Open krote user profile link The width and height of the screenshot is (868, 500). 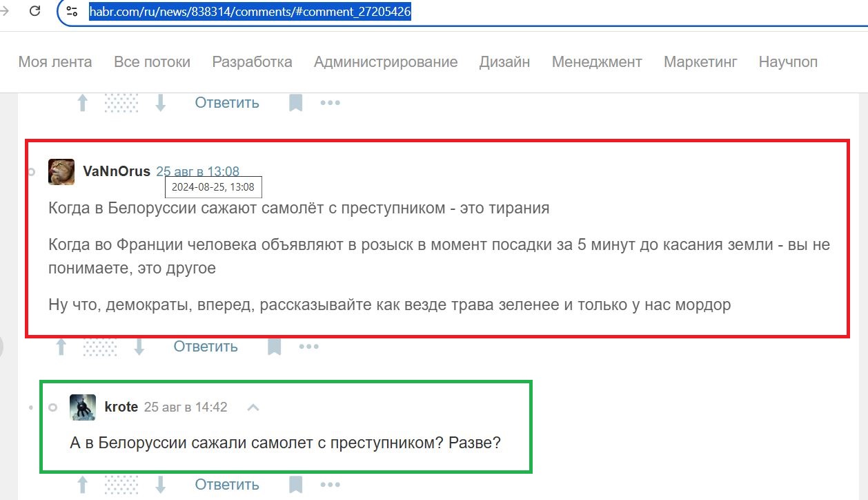click(121, 407)
